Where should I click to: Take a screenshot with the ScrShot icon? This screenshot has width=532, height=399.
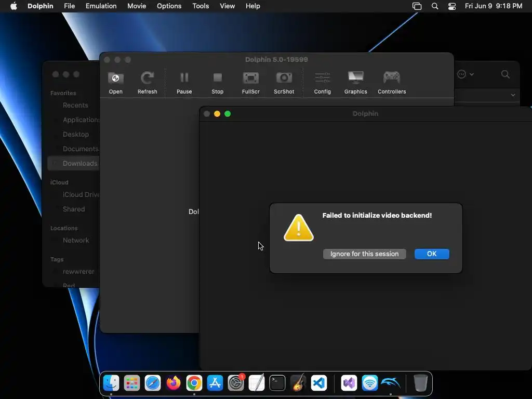click(x=284, y=78)
